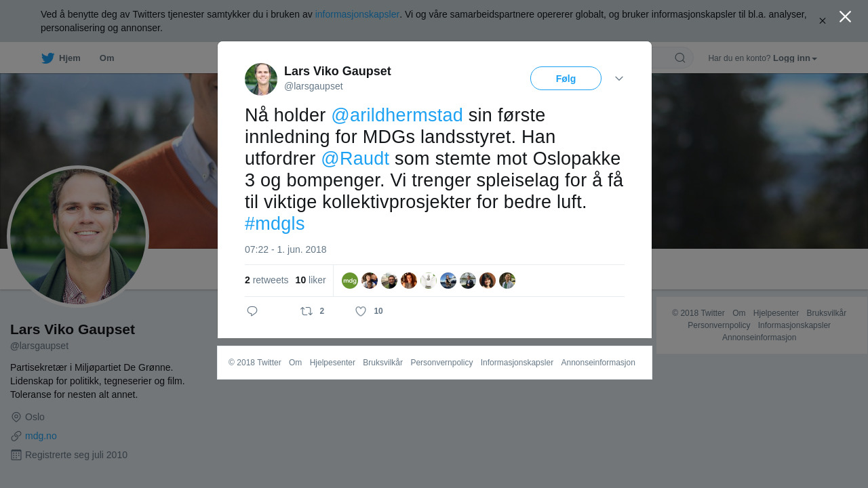Retweet the tweet via the retweet icon
The image size is (868, 488).
click(x=307, y=311)
